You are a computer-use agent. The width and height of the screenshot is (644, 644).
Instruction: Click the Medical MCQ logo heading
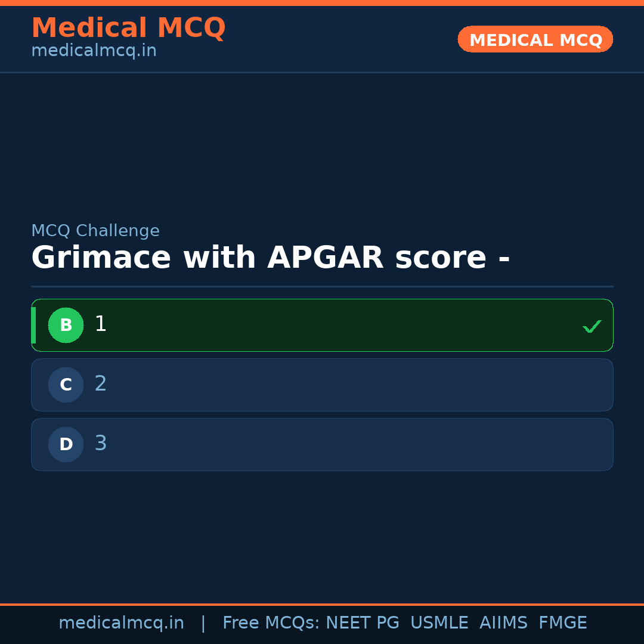click(129, 28)
